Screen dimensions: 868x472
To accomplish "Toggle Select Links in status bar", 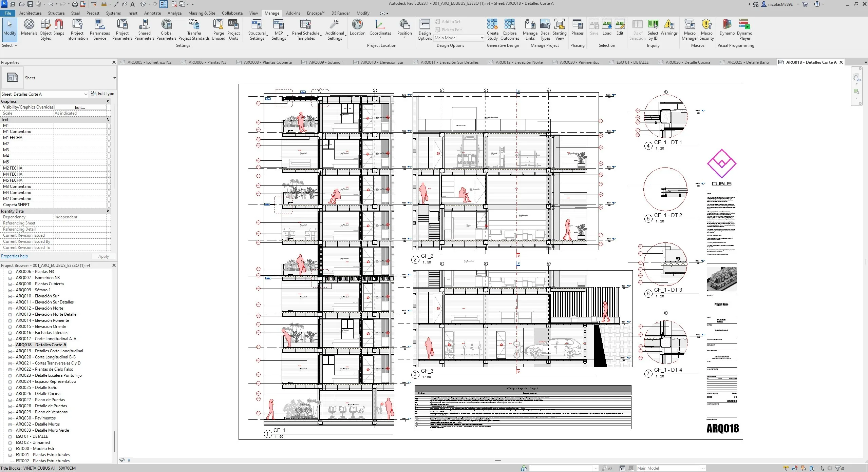I will pyautogui.click(x=786, y=468).
